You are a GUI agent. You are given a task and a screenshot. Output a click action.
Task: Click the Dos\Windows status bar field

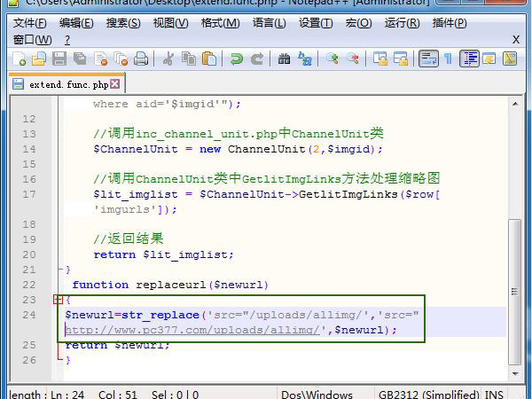point(317,395)
